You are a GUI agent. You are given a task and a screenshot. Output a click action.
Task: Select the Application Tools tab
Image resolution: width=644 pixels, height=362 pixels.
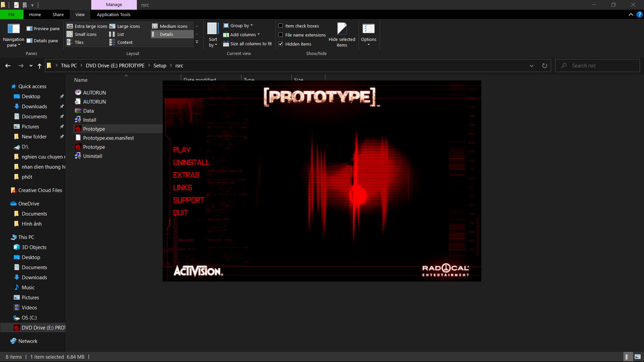[x=113, y=14]
